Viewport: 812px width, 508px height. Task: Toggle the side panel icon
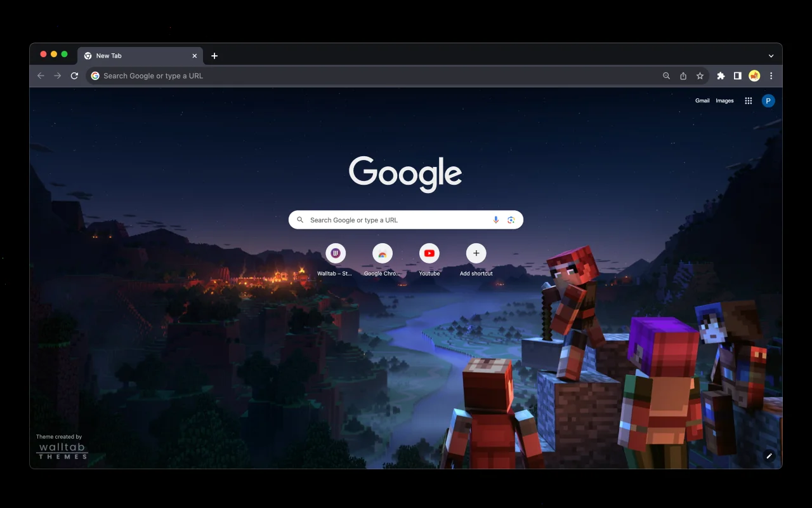tap(737, 76)
